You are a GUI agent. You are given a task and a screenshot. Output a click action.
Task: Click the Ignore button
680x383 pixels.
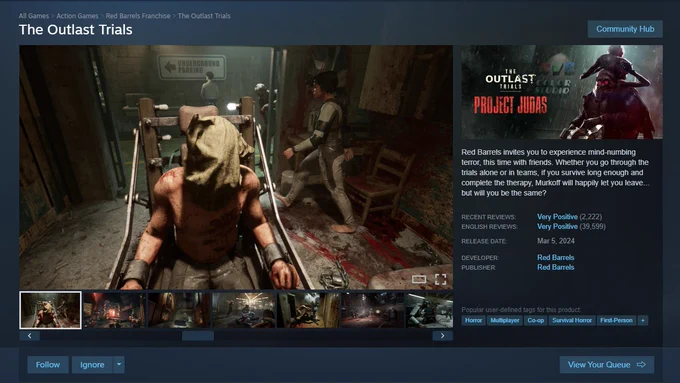pyautogui.click(x=92, y=365)
